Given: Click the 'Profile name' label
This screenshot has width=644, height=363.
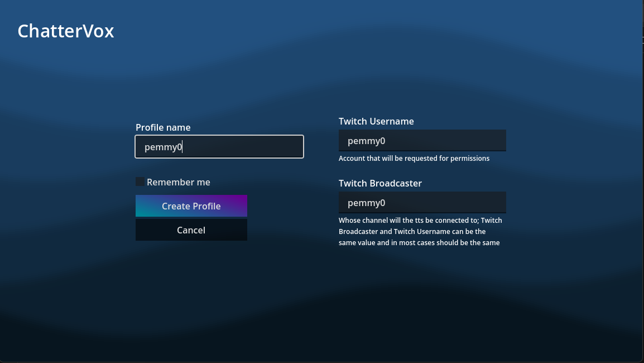Looking at the screenshot, I should pos(163,127).
